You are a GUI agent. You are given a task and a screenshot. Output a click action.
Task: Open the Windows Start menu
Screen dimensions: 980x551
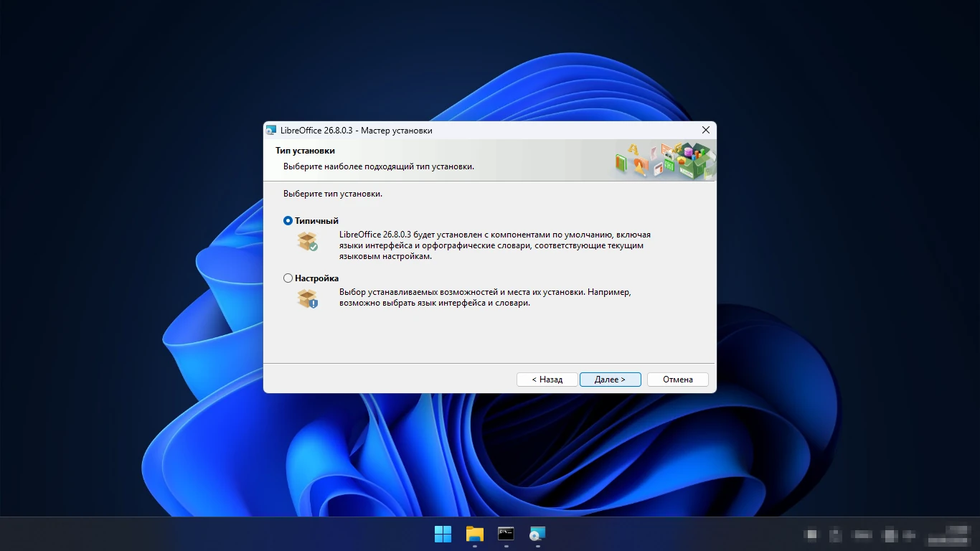[x=443, y=534]
